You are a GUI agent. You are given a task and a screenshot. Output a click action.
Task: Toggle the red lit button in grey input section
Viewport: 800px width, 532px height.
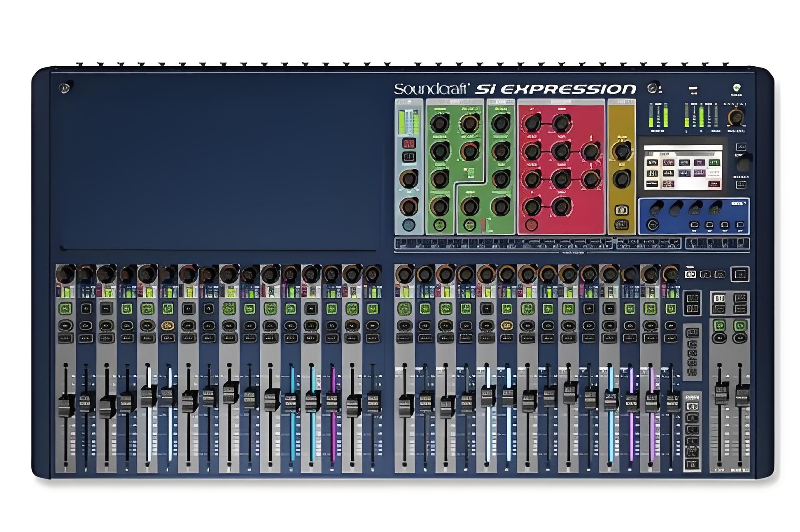click(x=408, y=144)
